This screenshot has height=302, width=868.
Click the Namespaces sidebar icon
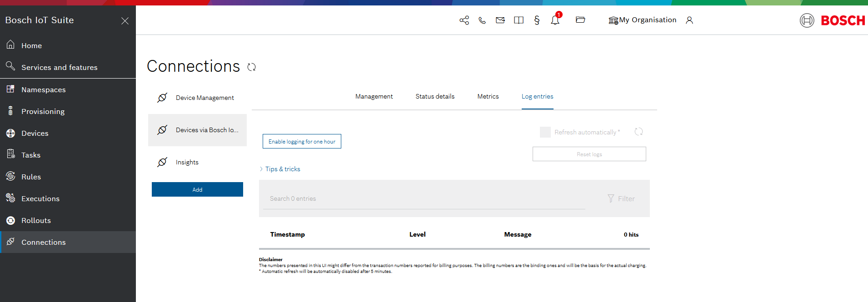[x=10, y=89]
